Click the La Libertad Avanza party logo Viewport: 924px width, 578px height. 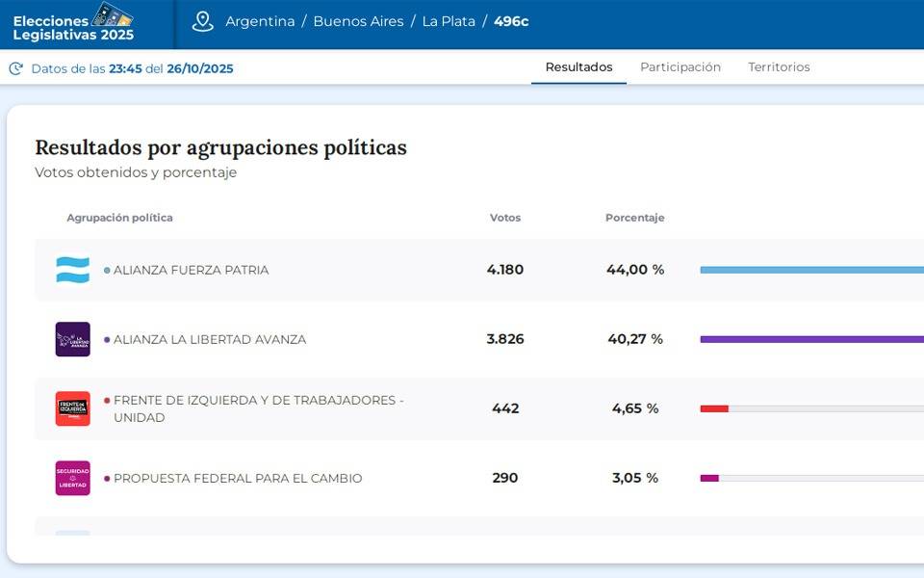click(x=72, y=340)
